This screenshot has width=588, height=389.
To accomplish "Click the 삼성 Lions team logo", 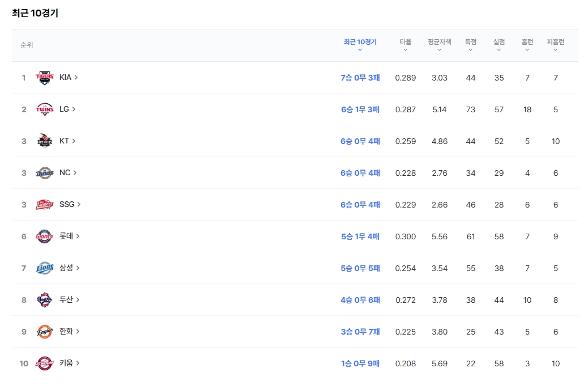I will pos(45,268).
